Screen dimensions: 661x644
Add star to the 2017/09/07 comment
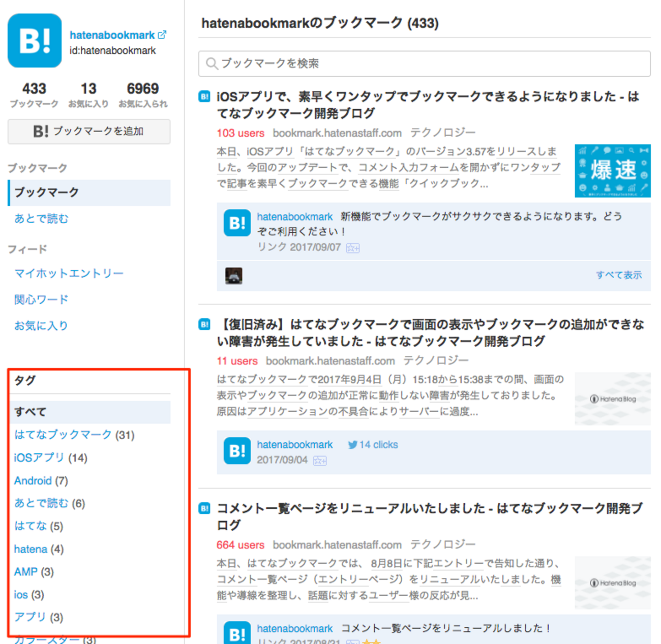tap(353, 248)
